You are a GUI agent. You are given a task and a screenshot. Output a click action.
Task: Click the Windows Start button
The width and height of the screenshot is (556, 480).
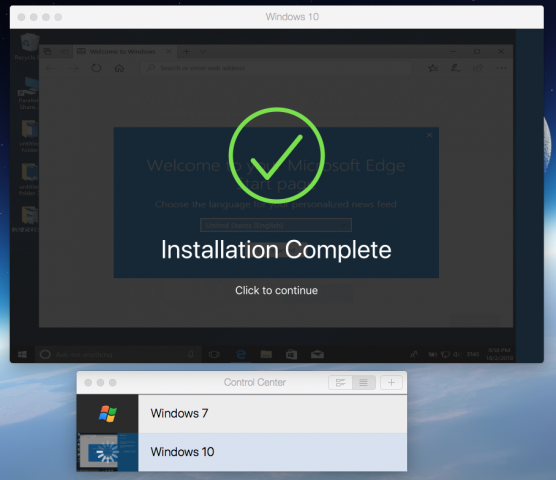pyautogui.click(x=22, y=355)
